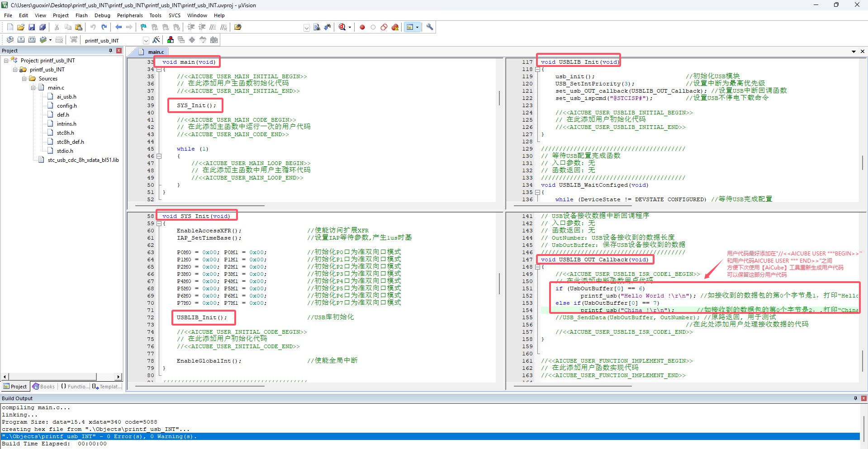
Task: Collapse the Project: printf_usb_INT tree node
Action: [x=6, y=61]
